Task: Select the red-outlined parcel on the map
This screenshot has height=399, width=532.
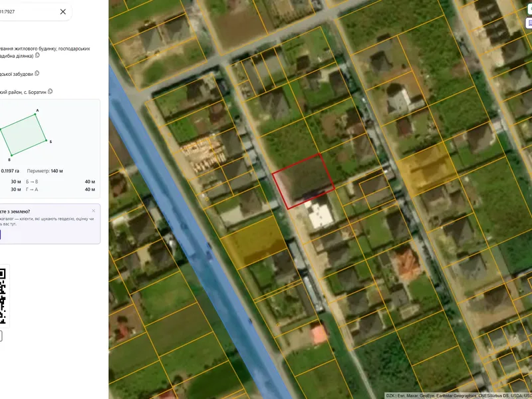Action: click(x=304, y=181)
